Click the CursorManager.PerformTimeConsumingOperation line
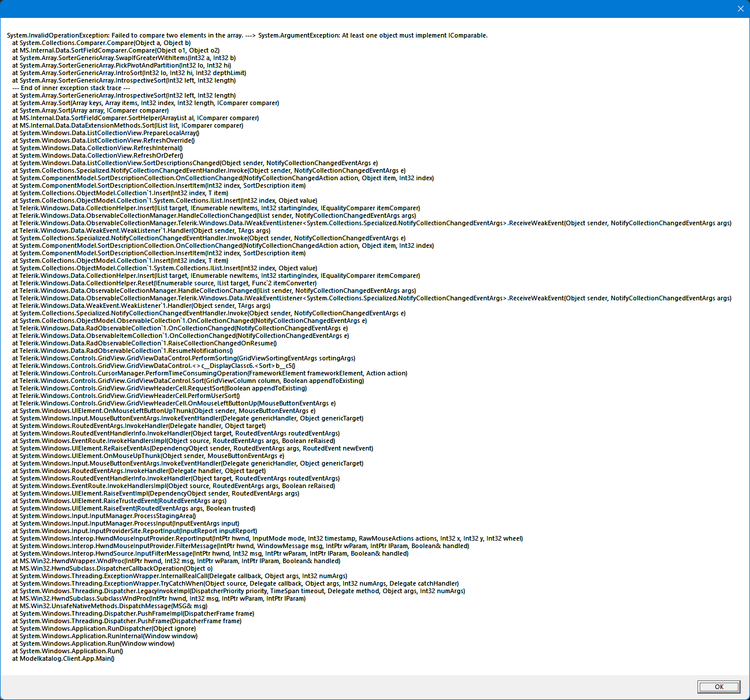 (210, 373)
